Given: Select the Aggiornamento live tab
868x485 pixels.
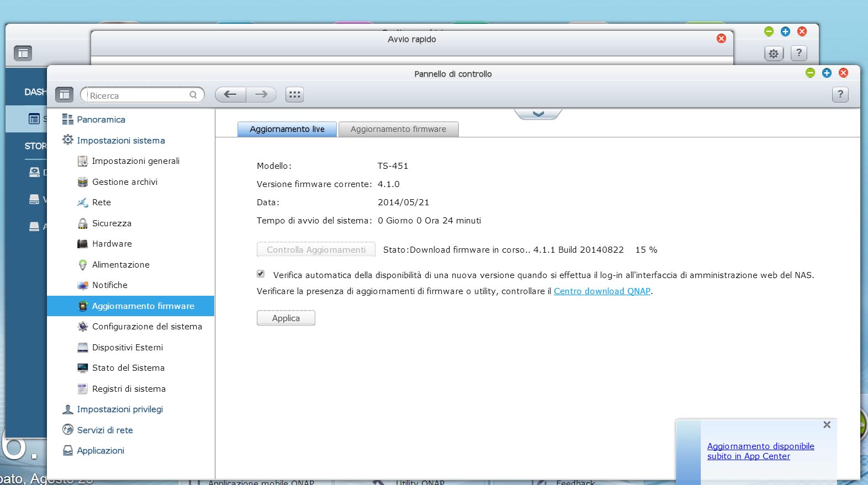Looking at the screenshot, I should (x=287, y=129).
